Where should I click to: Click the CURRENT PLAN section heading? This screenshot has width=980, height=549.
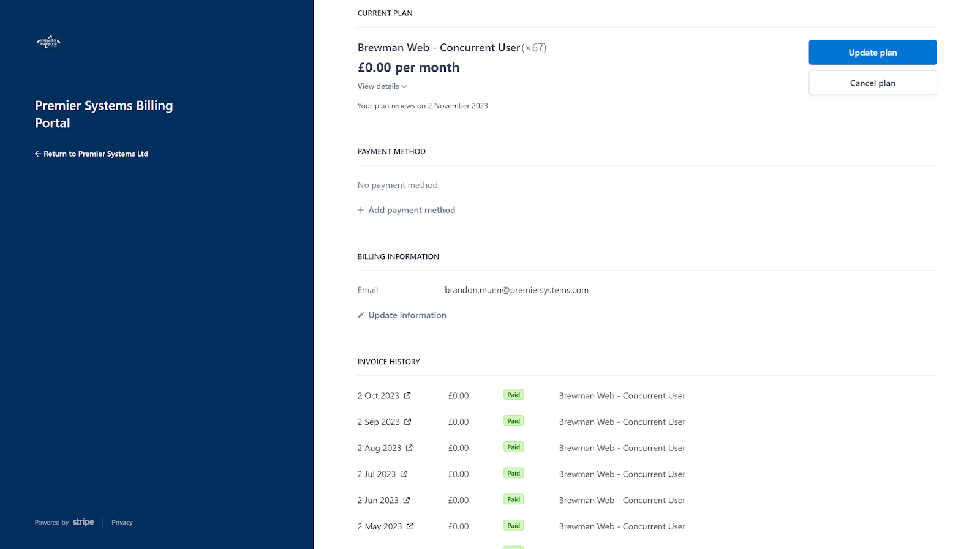tap(385, 13)
